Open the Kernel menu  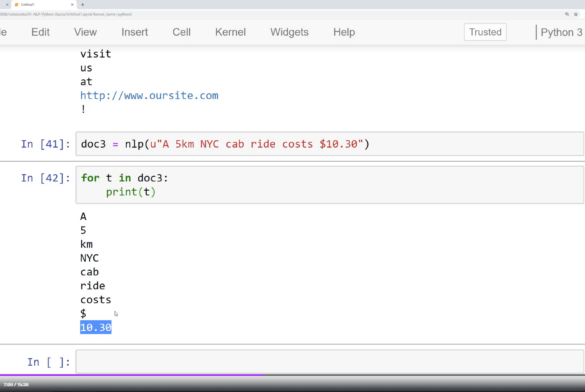point(231,32)
